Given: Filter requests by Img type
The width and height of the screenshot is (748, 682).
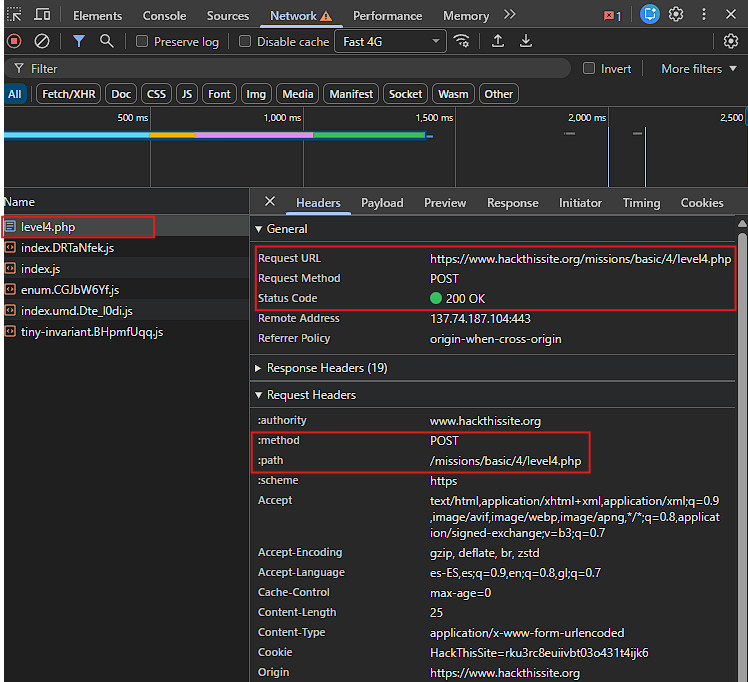Looking at the screenshot, I should (x=256, y=94).
